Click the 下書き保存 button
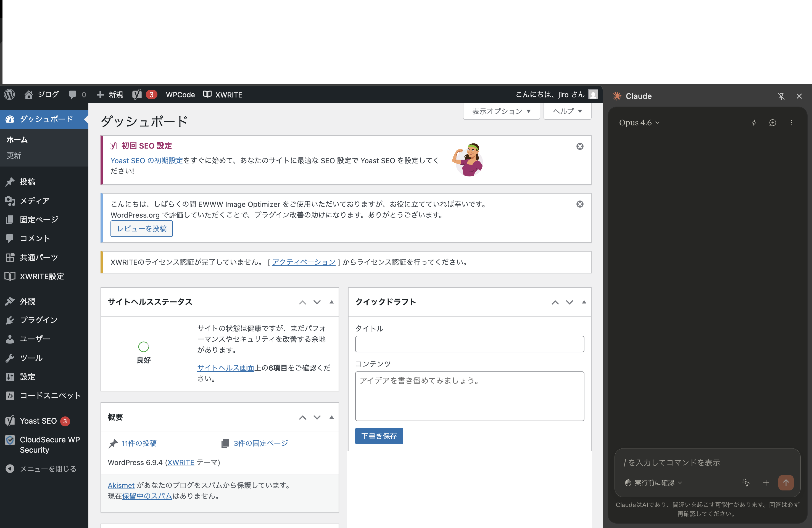This screenshot has height=528, width=812. click(379, 436)
